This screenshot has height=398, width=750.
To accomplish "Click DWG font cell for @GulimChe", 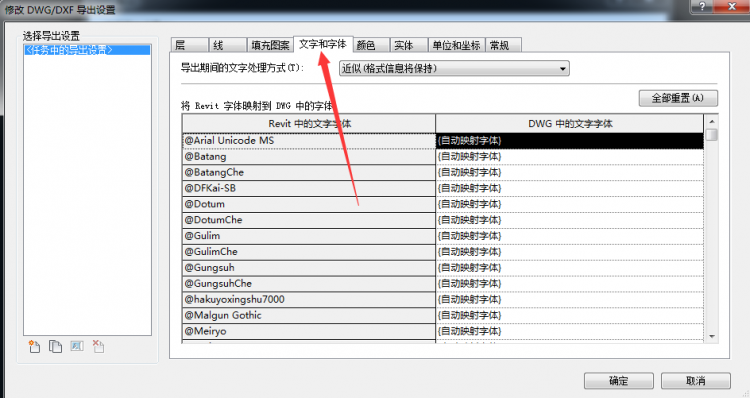I will pyautogui.click(x=570, y=252).
